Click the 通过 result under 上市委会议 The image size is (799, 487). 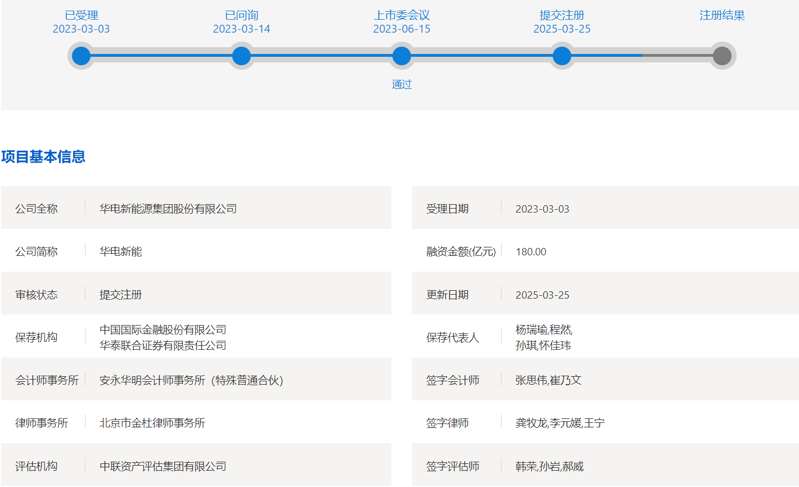click(402, 84)
